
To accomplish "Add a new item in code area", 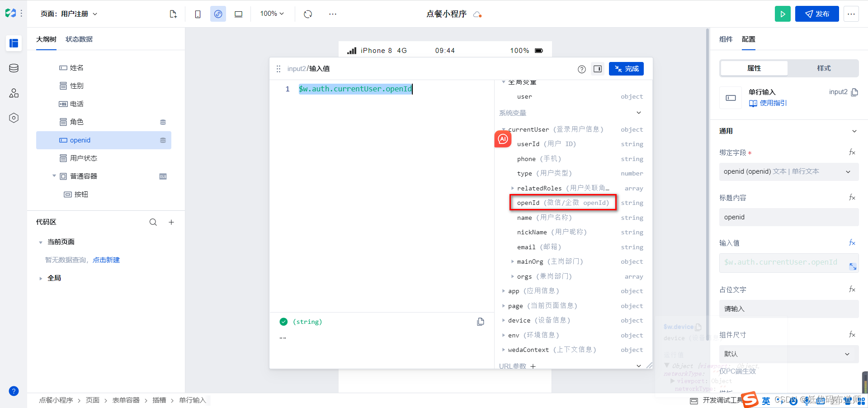I will click(x=171, y=222).
